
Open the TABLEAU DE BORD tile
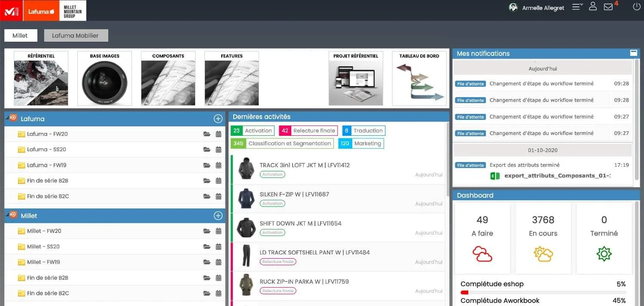click(x=419, y=78)
